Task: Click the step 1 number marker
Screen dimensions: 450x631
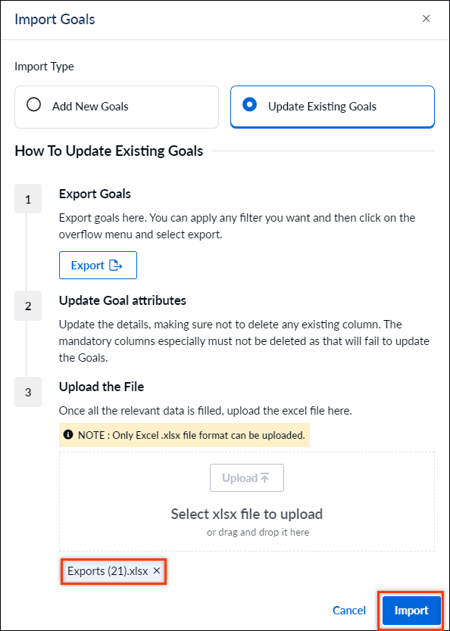Action: (x=28, y=199)
